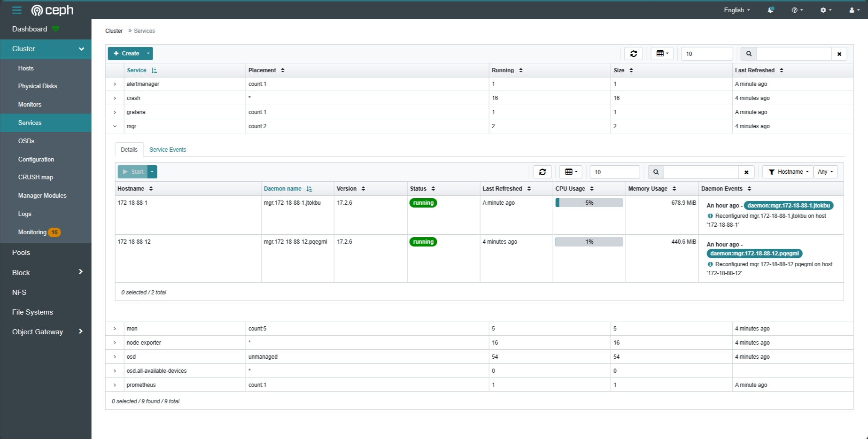Click the Cluster breadcrumb link

click(114, 31)
